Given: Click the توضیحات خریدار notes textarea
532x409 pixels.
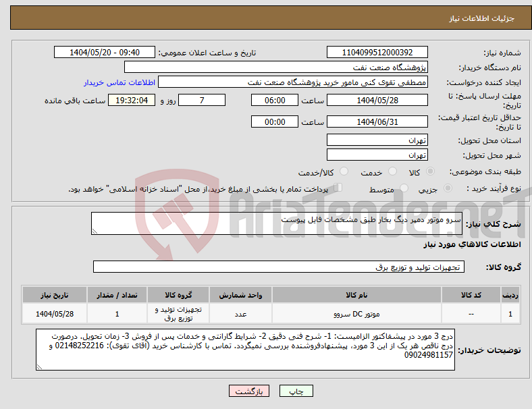Looking at the screenshot, I should point(245,350).
